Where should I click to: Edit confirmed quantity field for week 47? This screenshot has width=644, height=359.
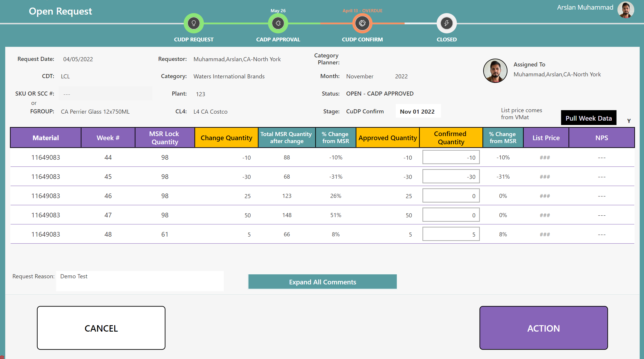click(451, 215)
